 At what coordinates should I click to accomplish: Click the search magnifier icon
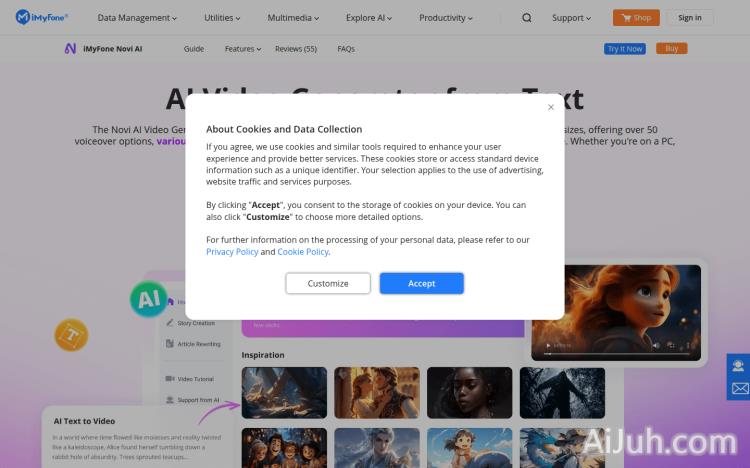527,17
